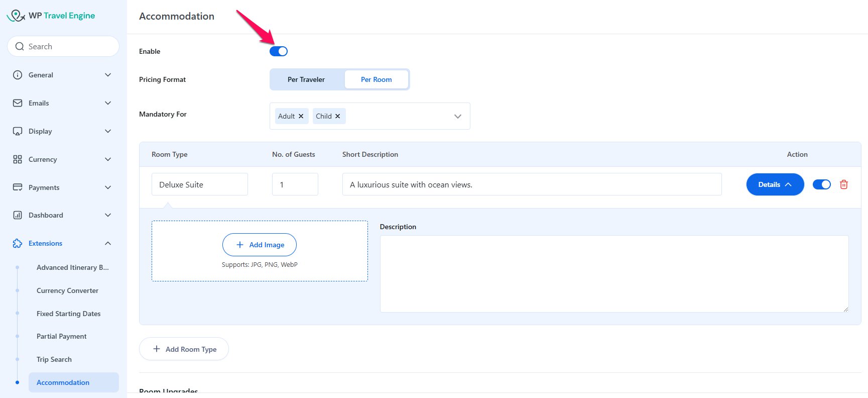Click the Add Image button
Screen dimensions: 868x398
coord(260,245)
